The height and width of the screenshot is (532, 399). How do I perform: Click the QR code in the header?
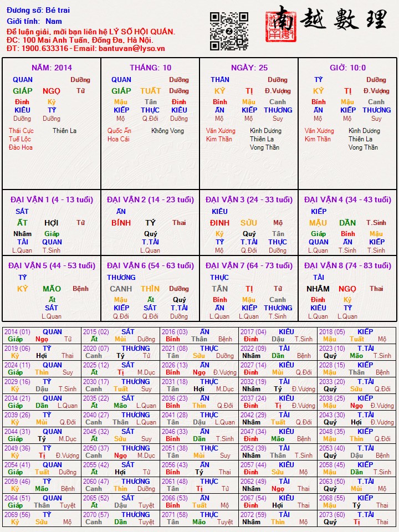pyautogui.click(x=229, y=31)
